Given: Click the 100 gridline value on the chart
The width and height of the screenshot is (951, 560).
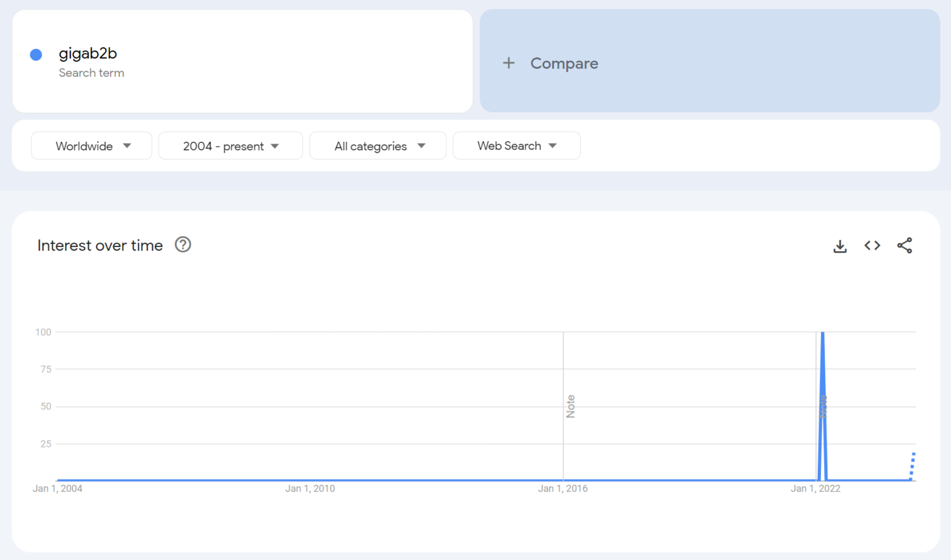Looking at the screenshot, I should [43, 332].
